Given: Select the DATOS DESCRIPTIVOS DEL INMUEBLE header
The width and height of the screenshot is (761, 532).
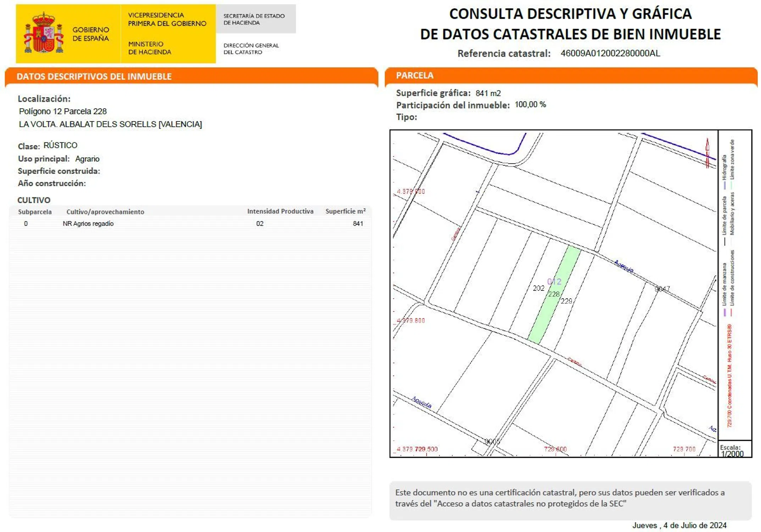Looking at the screenshot, I should 94,77.
